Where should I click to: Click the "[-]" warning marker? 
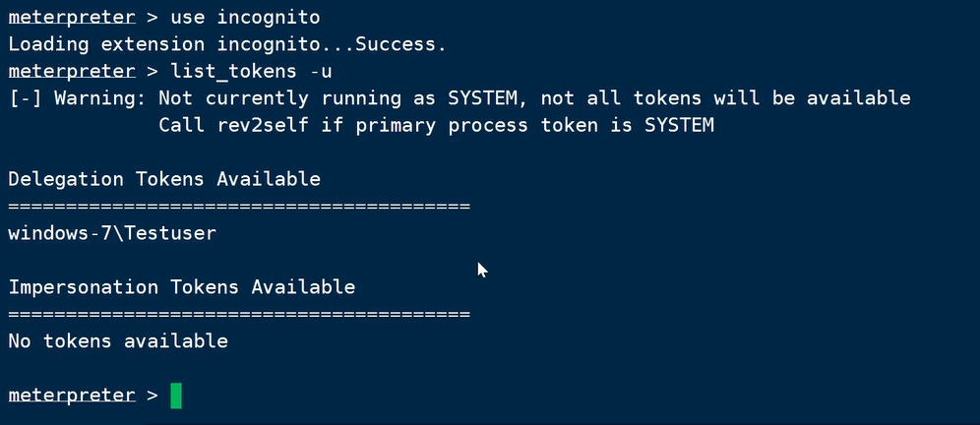[25, 98]
